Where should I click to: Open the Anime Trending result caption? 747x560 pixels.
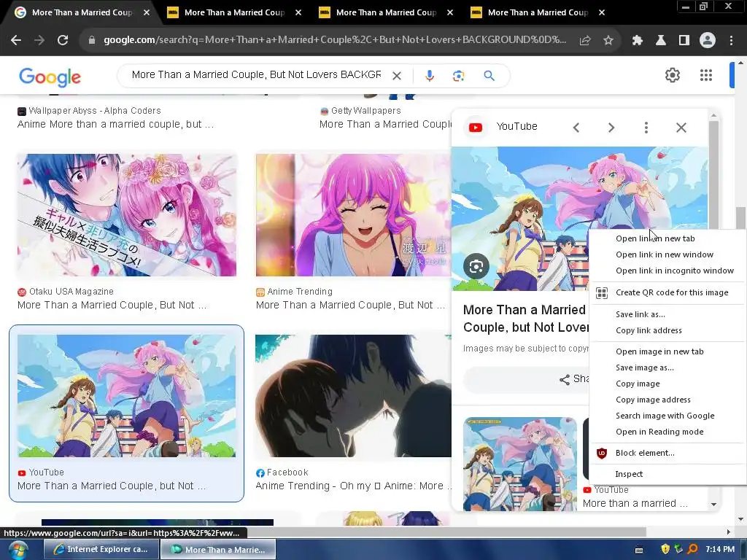click(351, 305)
